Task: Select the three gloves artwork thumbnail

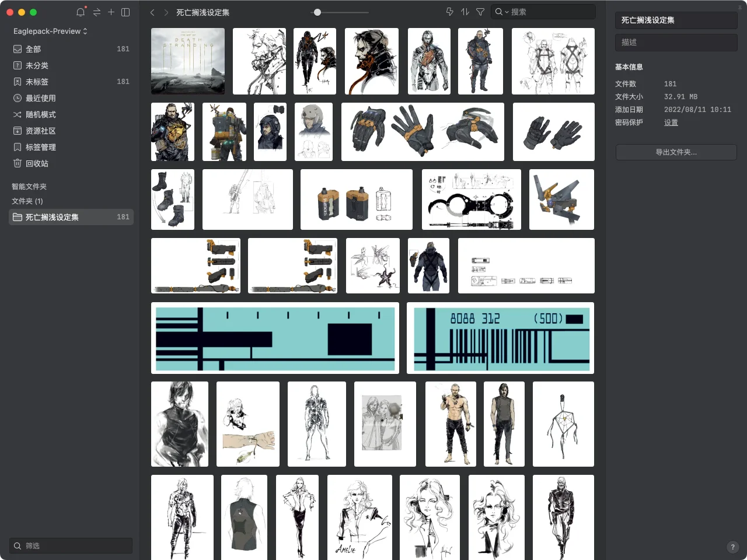Action: coord(423,132)
